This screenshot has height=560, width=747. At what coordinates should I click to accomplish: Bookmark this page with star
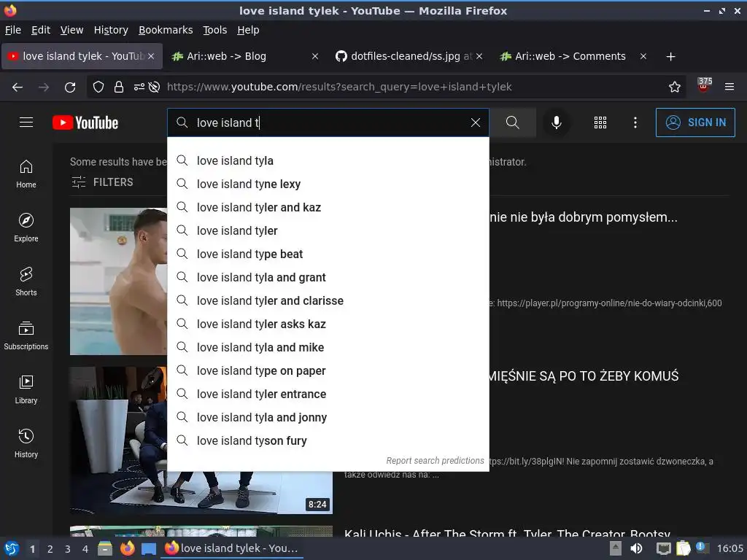click(x=675, y=87)
